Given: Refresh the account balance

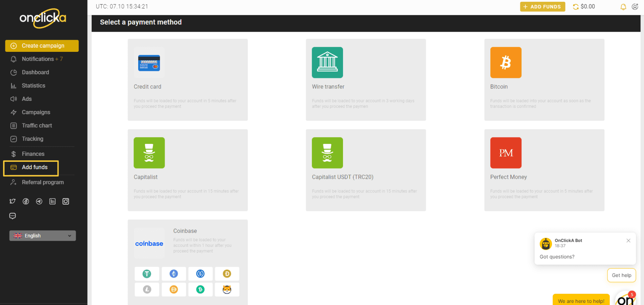Looking at the screenshot, I should pos(576,7).
